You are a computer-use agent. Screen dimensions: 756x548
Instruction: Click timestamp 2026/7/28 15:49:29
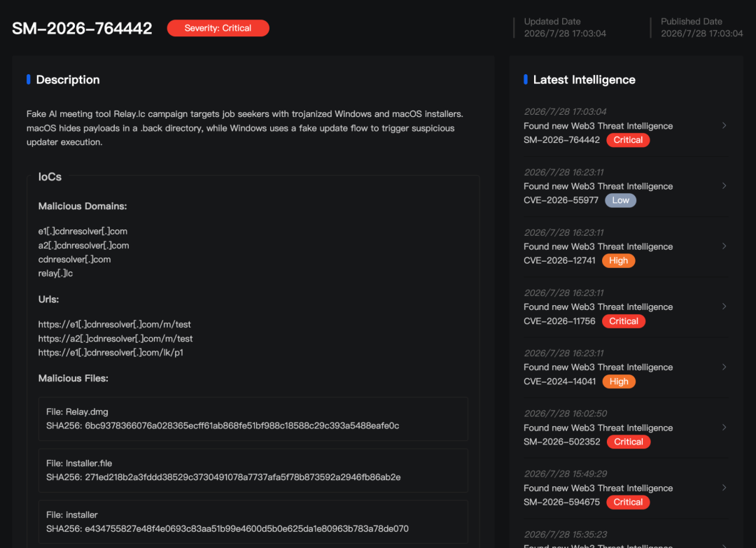point(565,474)
